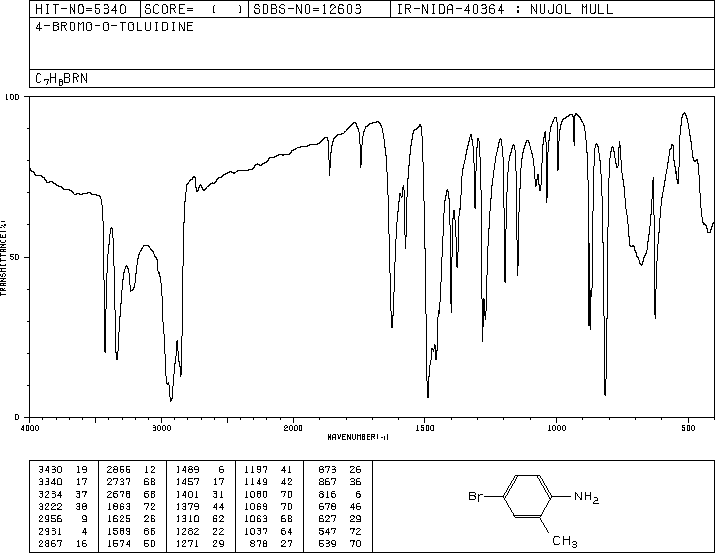This screenshot has width=715, height=553.
Task: Click the NH2 label in the structure
Action: (x=586, y=497)
